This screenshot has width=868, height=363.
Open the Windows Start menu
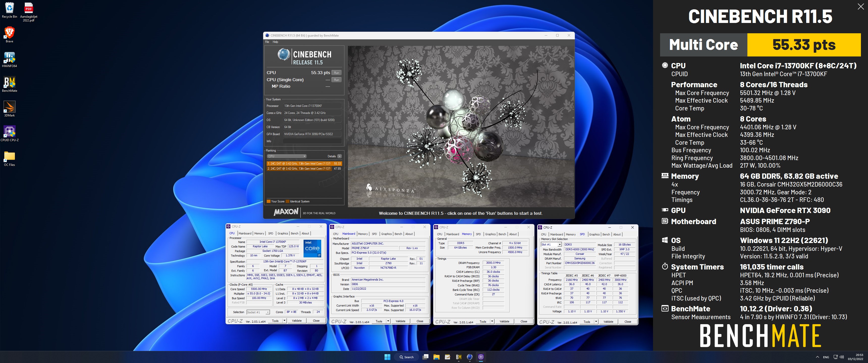pos(387,357)
